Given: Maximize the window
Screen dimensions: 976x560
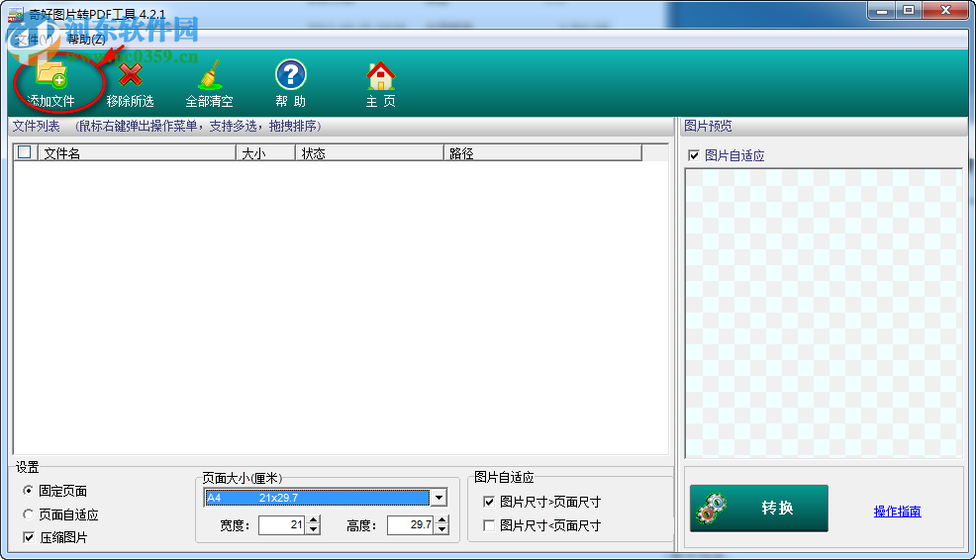Looking at the screenshot, I should 909,11.
